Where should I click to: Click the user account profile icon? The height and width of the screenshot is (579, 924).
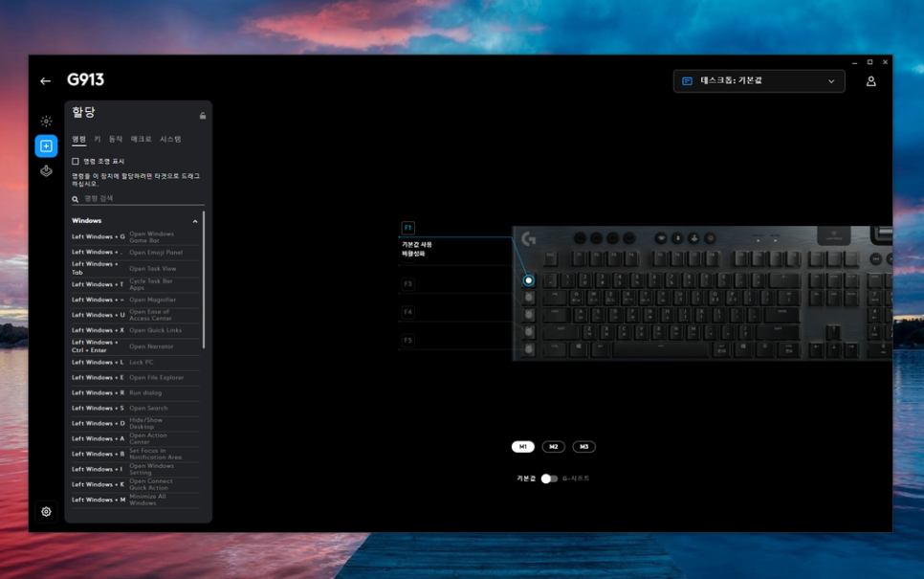tap(871, 81)
